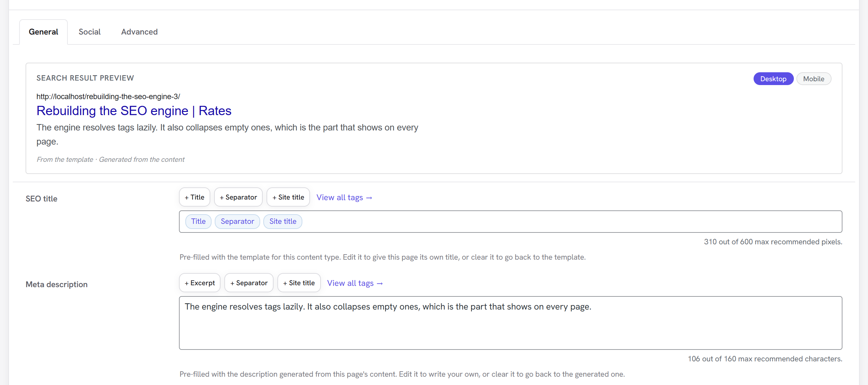The height and width of the screenshot is (385, 868).
Task: Click hint 'Pre-filled with the template for this content type'
Action: click(383, 257)
